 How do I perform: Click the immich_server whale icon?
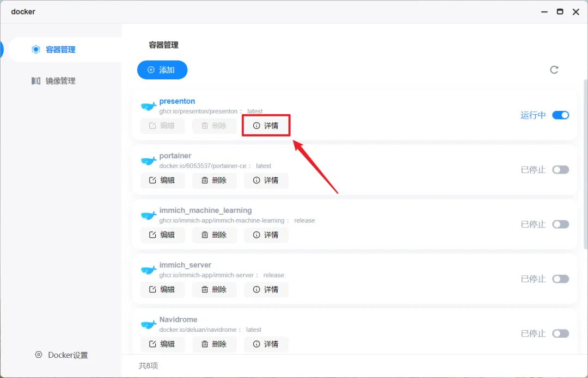149,270
